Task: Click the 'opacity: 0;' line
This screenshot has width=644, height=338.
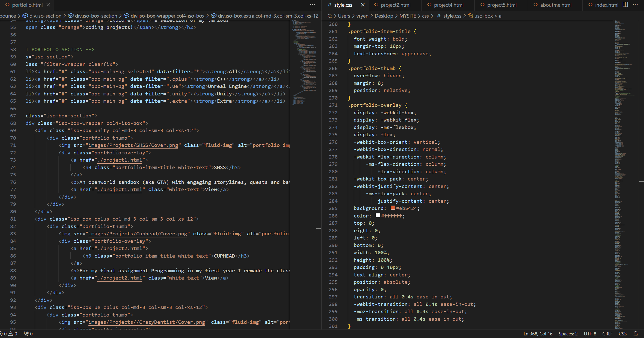Action: tap(370, 290)
